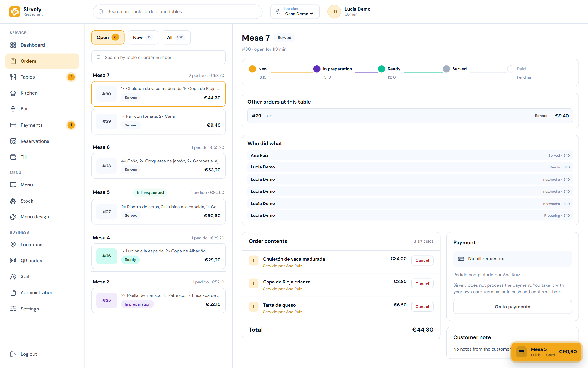
Task: Open Dashboard from the grid icon
Action: pyautogui.click(x=13, y=45)
